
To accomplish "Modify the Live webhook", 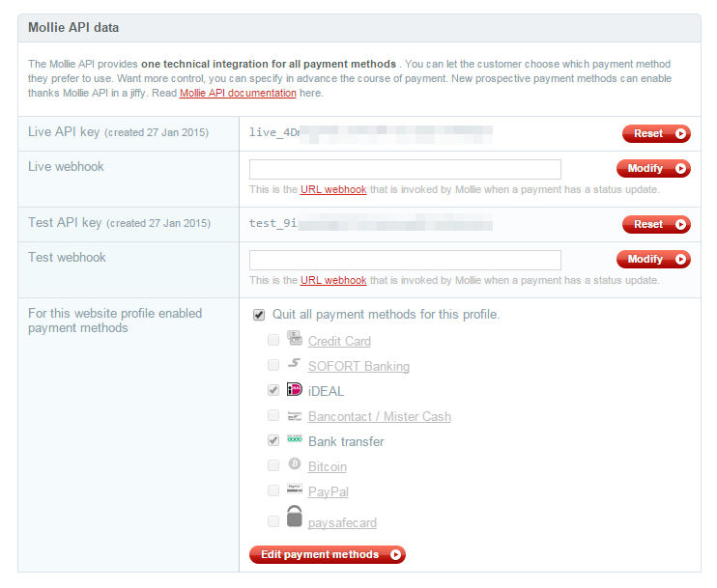I will pyautogui.click(x=653, y=169).
